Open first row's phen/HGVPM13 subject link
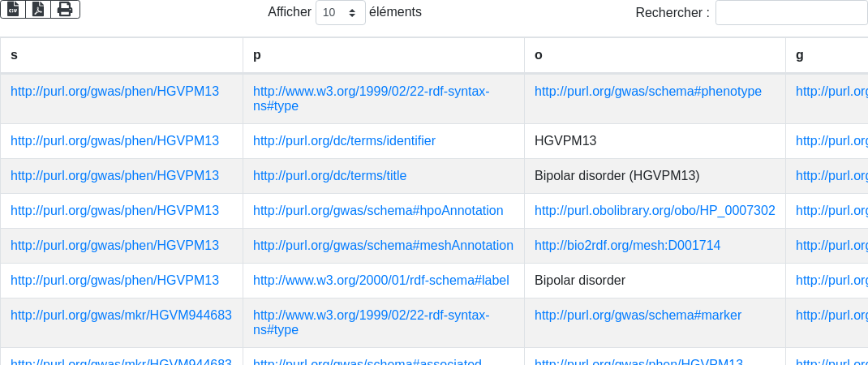 tap(114, 92)
